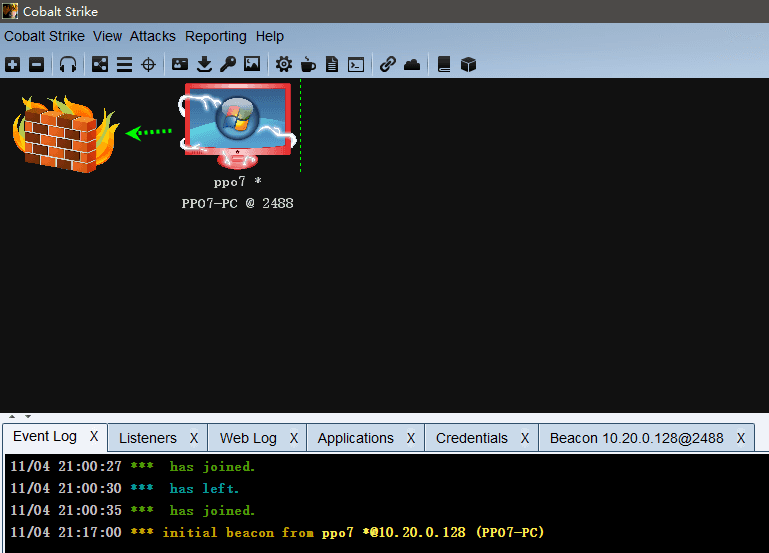This screenshot has width=769, height=553.
Task: Click the 21:00:30 'has left.' log entry
Action: [x=125, y=488]
